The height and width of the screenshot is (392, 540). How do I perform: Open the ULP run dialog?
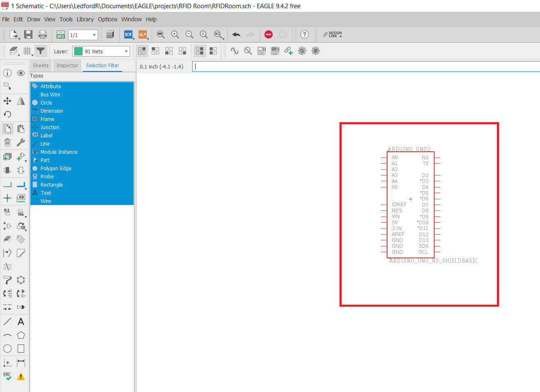143,34
